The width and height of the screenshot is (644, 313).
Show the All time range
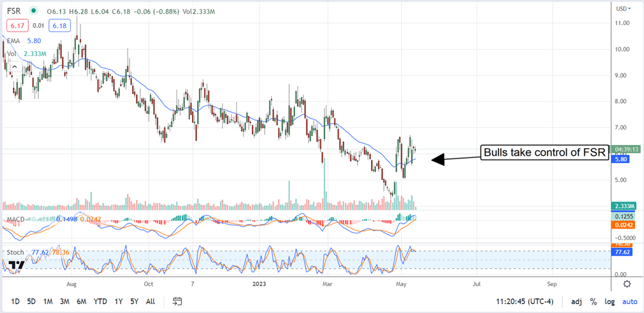tap(150, 301)
